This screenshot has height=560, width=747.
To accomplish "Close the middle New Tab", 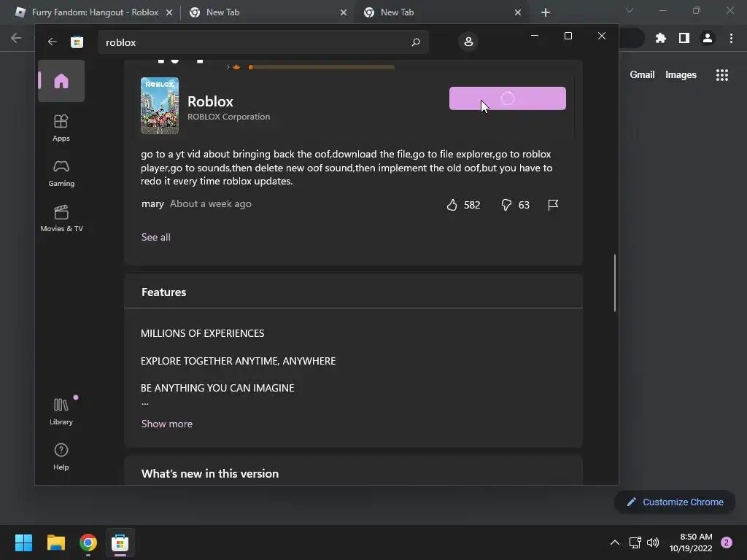I will click(x=344, y=12).
